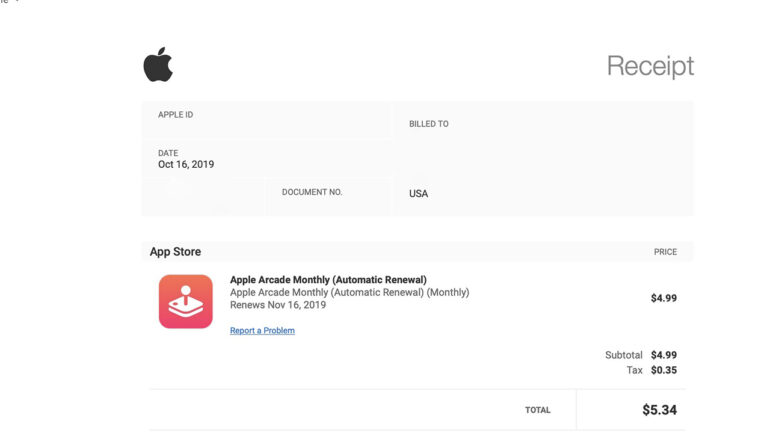This screenshot has width=770, height=433.
Task: Click the DOCUMENT NO. label
Action: tap(312, 192)
